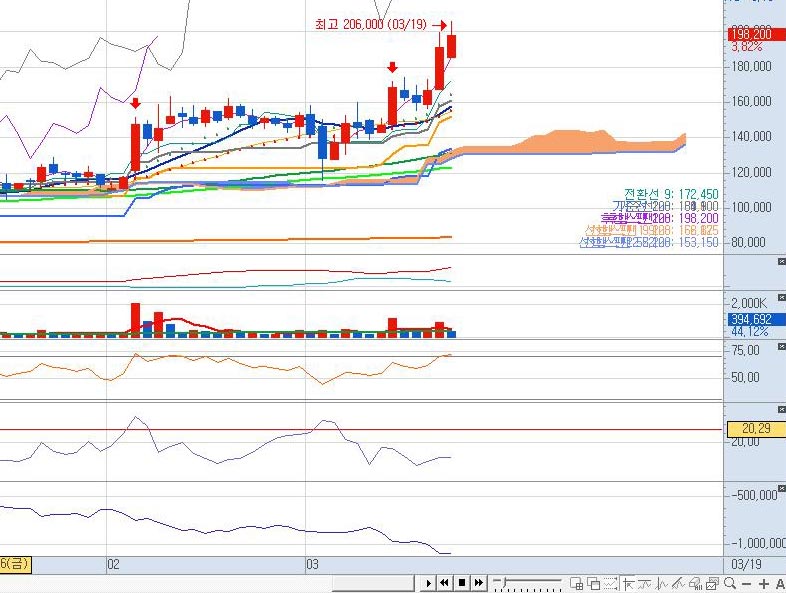Click the axis arrow chart icon
Viewport: 786px width, 593px height.
click(629, 583)
